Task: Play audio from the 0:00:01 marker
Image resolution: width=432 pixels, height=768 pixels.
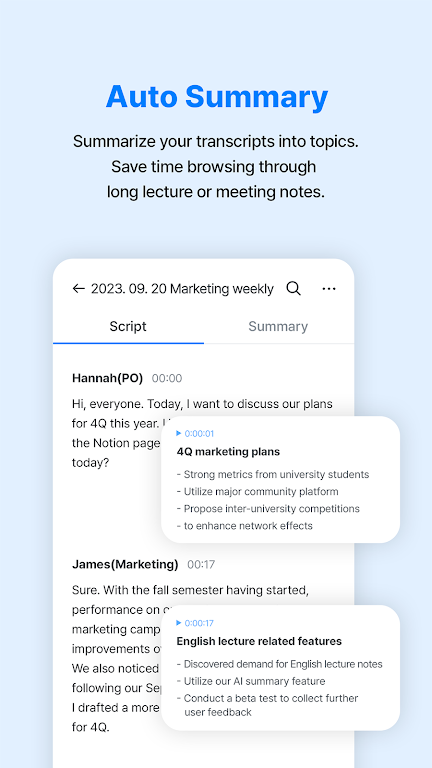Action: [195, 433]
